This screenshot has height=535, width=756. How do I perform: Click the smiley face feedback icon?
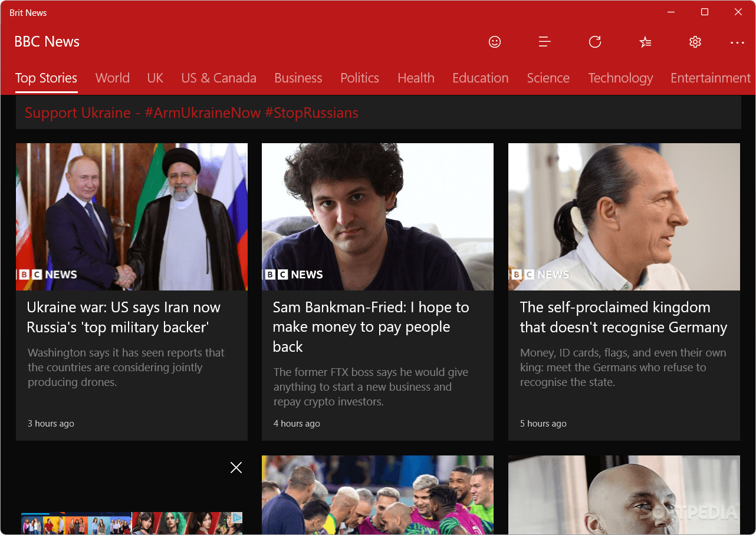[x=495, y=42]
